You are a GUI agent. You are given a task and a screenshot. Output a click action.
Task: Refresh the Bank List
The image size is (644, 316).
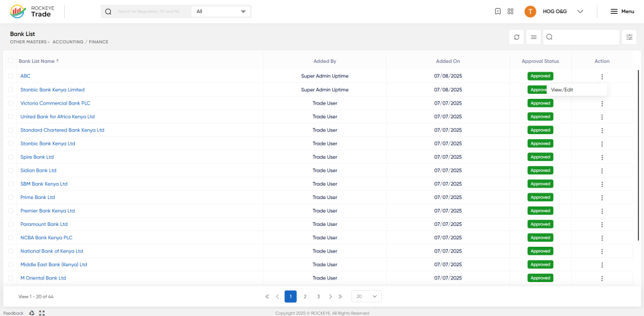tap(517, 37)
